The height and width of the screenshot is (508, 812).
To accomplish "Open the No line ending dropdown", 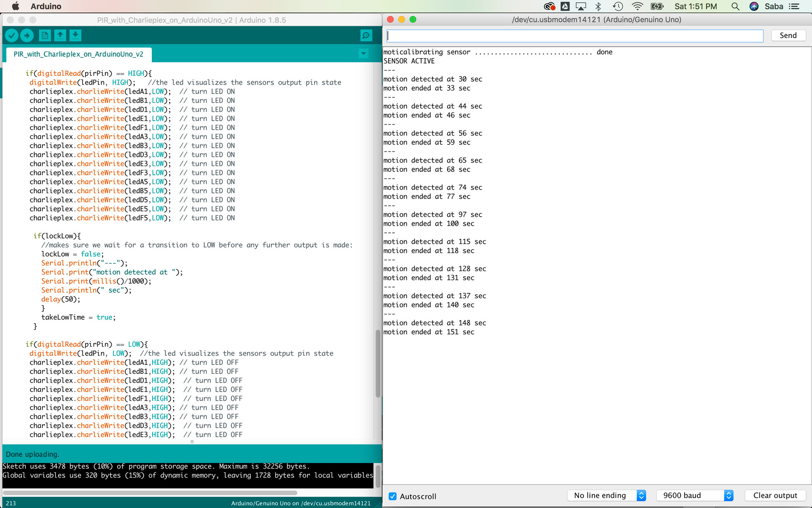I will click(606, 495).
